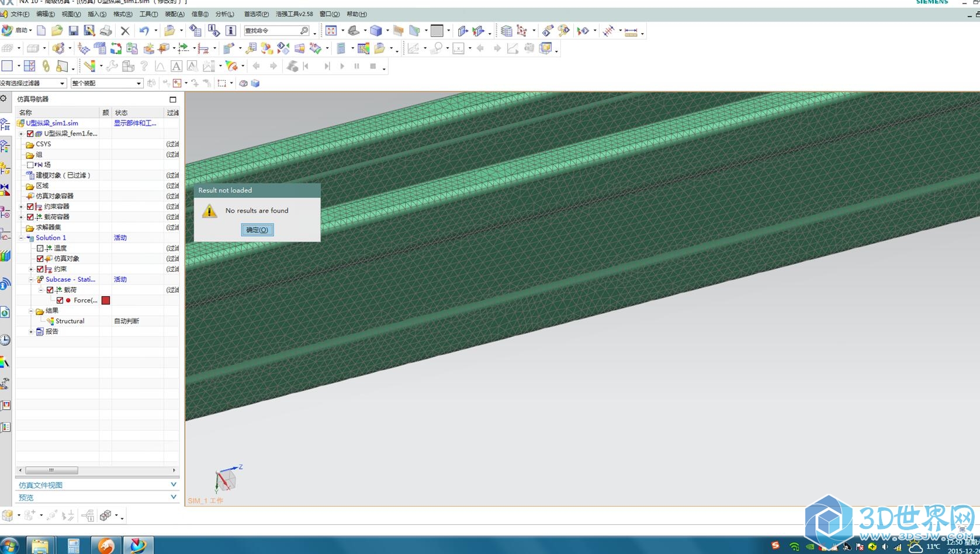Toggle the 温度 checkbox under Solution 1
Image resolution: width=980 pixels, height=554 pixels.
pyautogui.click(x=40, y=248)
